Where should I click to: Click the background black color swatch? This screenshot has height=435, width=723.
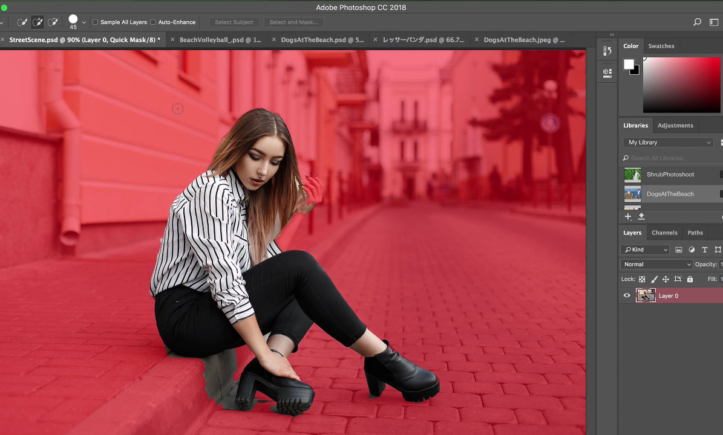point(636,71)
